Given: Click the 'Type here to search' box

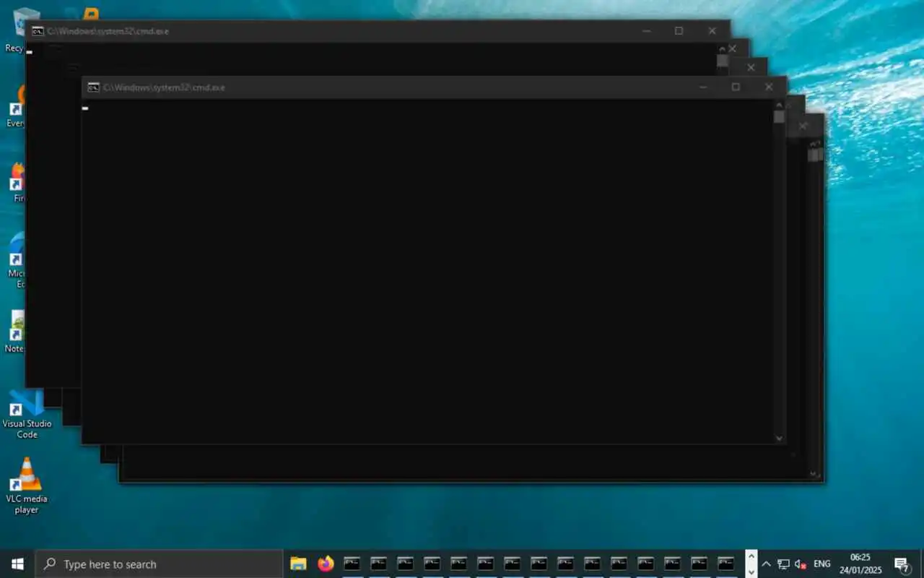Looking at the screenshot, I should 159,564.
